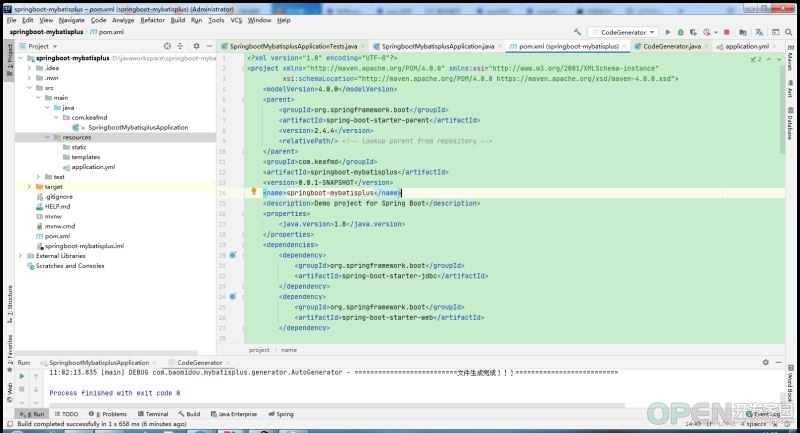Open the VCS menu

236,20
